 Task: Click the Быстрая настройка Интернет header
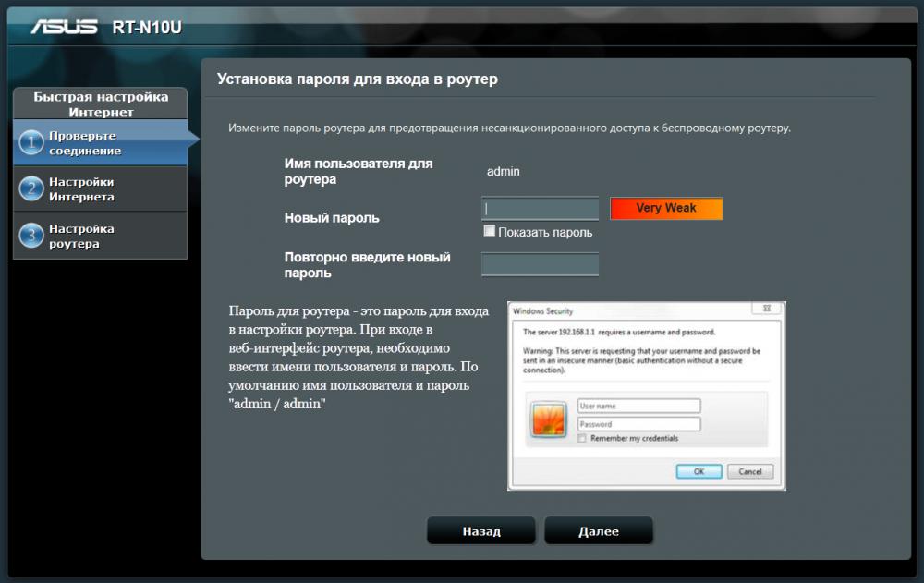[x=101, y=104]
